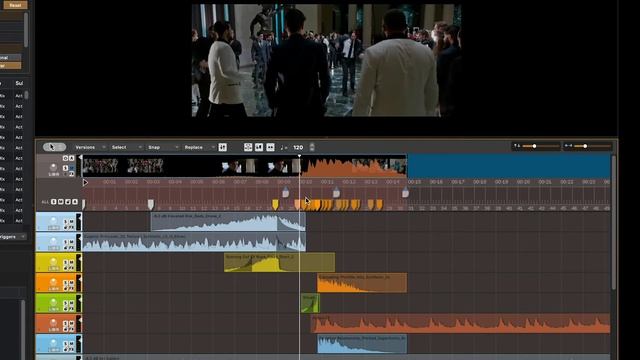This screenshot has height=360, width=640.
Task: Click the second square icon left of tempo
Action: tap(259, 147)
